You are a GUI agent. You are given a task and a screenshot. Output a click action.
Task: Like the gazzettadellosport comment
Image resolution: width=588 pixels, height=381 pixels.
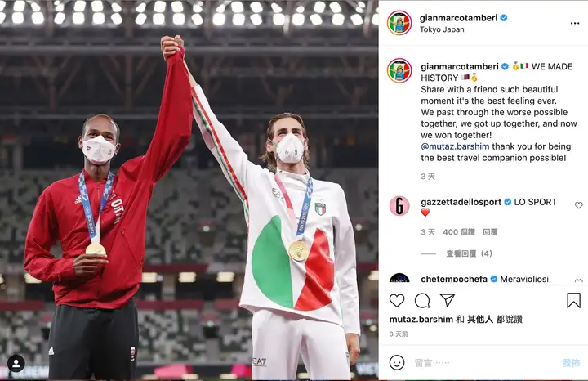579,205
